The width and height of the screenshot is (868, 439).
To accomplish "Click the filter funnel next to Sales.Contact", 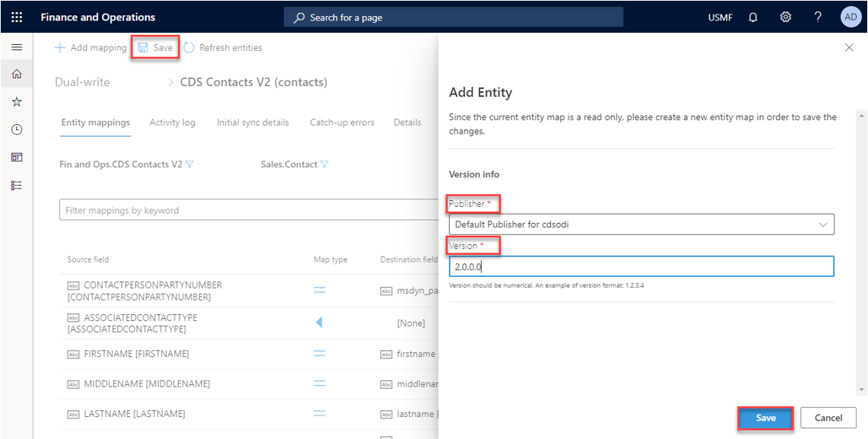I will tap(325, 163).
